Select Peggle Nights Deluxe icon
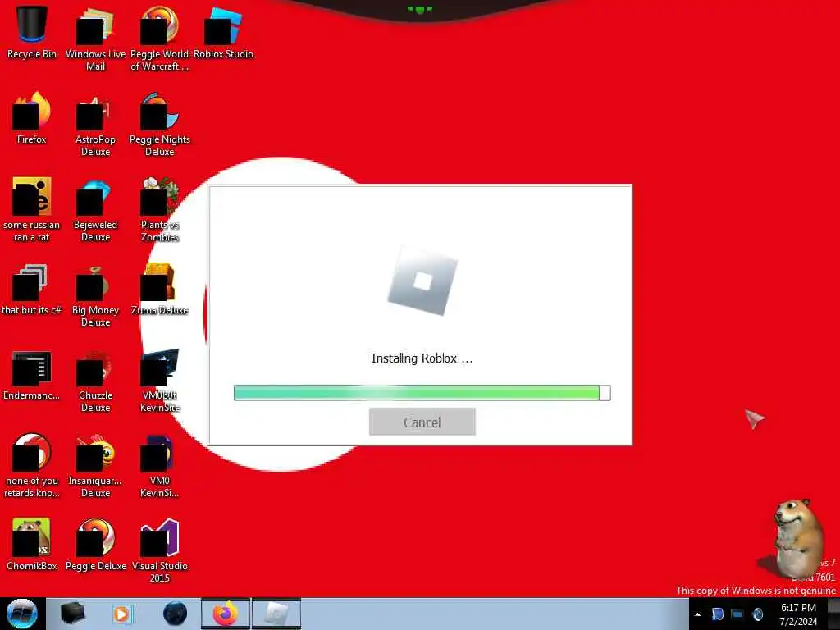 (x=159, y=125)
